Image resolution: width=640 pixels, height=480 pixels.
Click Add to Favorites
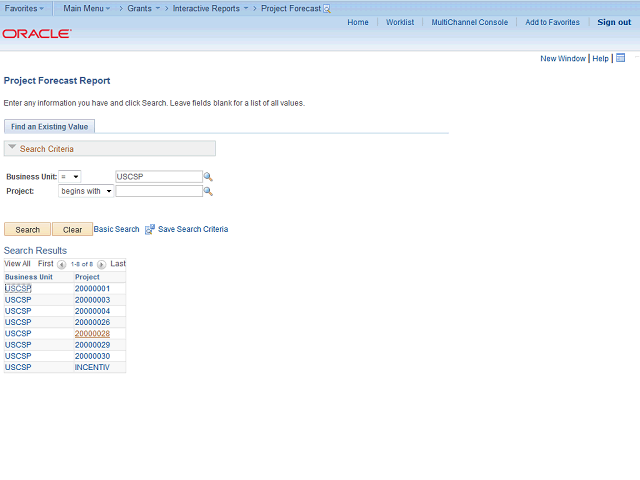[552, 22]
